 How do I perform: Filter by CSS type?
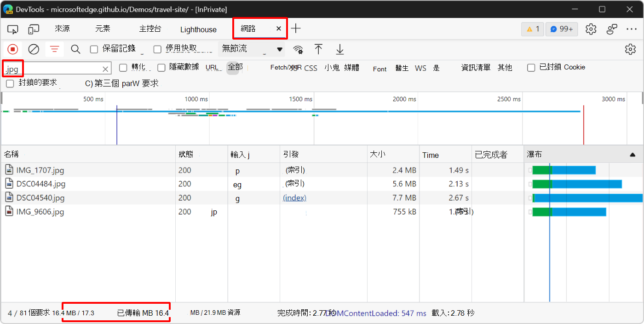tap(310, 68)
